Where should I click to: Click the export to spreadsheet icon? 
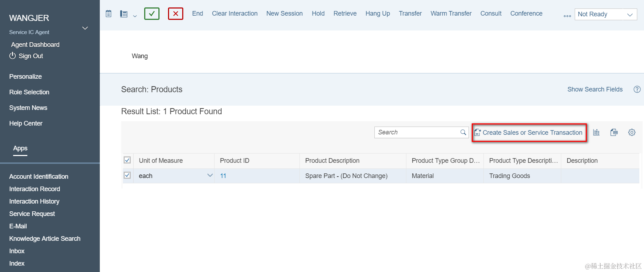click(x=614, y=132)
